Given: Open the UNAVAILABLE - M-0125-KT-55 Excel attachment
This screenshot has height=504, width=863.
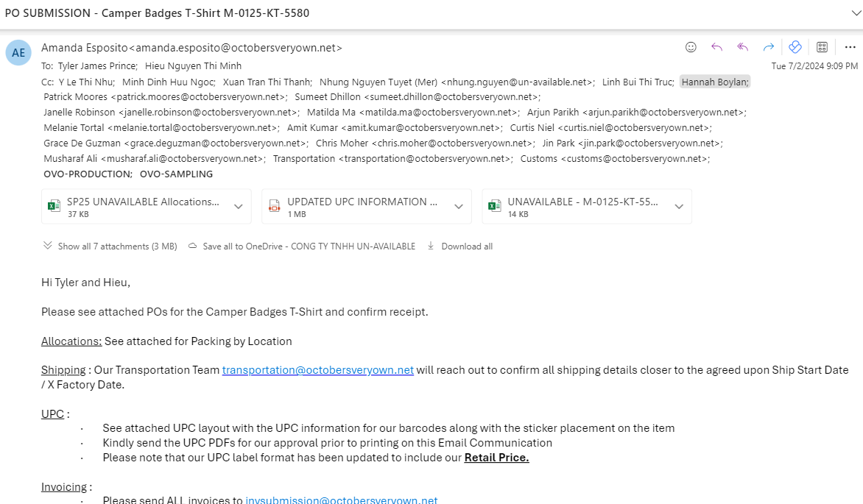Looking at the screenshot, I should point(587,207).
